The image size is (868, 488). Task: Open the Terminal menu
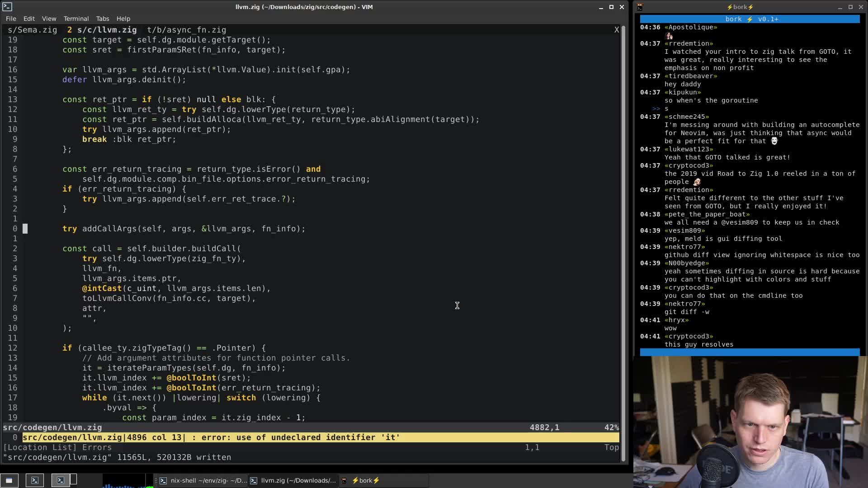[76, 19]
